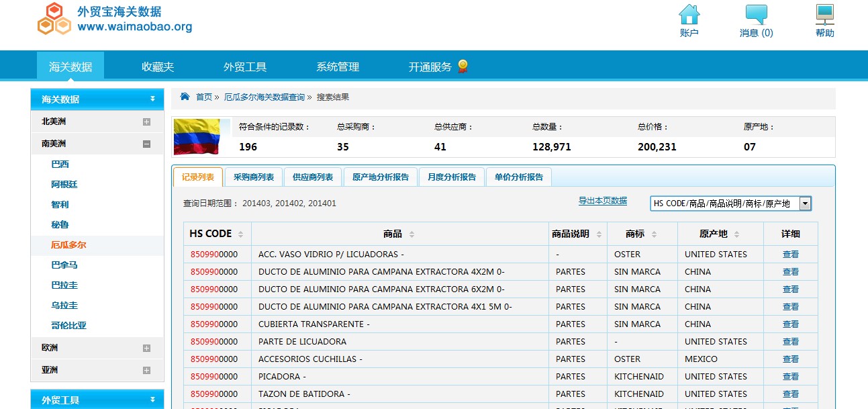
Task: Click the 首页 breadcrumb link
Action: tap(204, 97)
